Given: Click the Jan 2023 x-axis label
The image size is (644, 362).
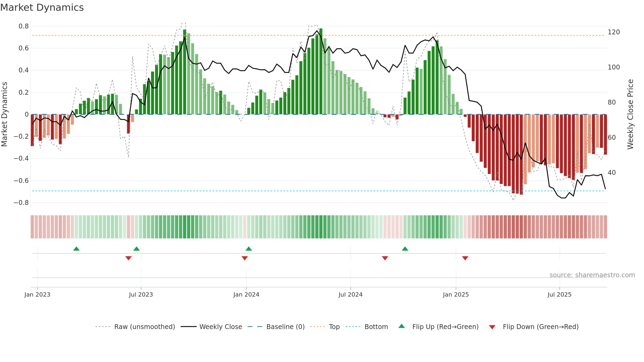Looking at the screenshot, I should 37,295.
